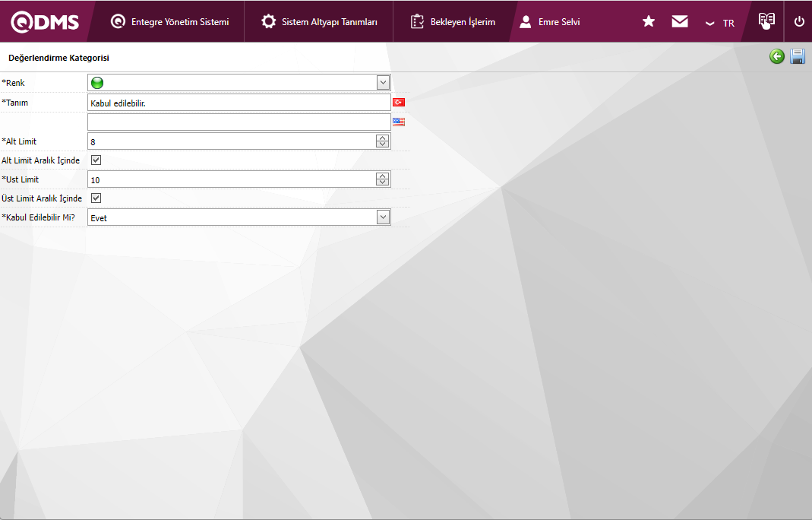Click the *Tanım label
The height and width of the screenshot is (520, 812).
point(14,103)
